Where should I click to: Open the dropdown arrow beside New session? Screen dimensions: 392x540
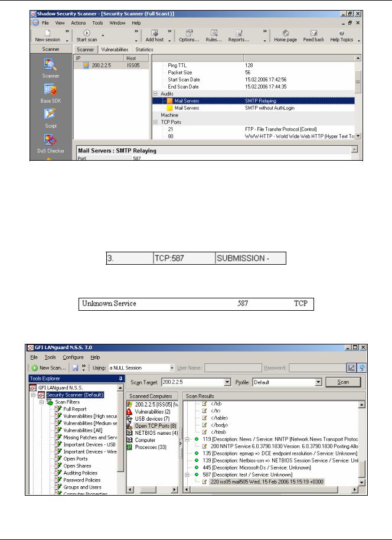(67, 40)
